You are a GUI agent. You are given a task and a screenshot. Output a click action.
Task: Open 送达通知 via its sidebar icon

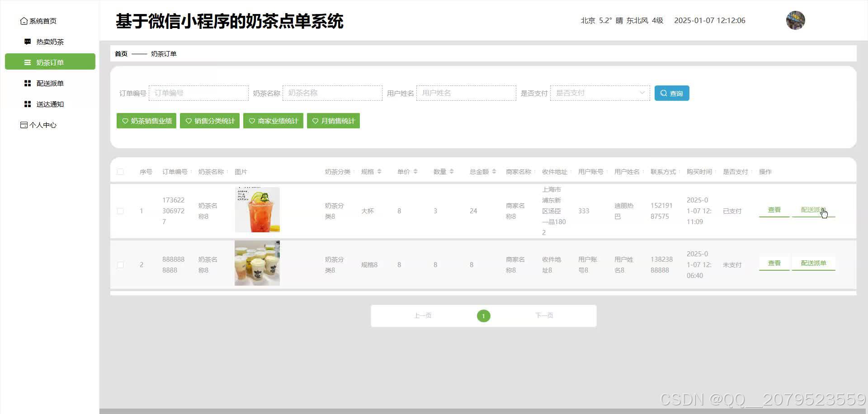coord(27,104)
